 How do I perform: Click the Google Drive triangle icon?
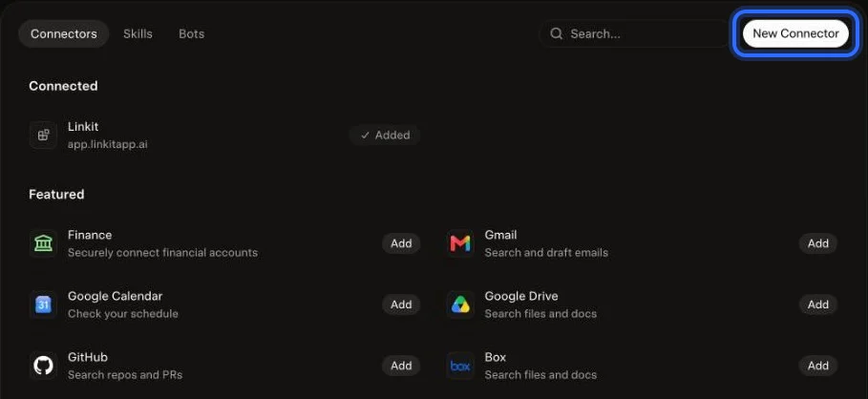click(x=460, y=304)
